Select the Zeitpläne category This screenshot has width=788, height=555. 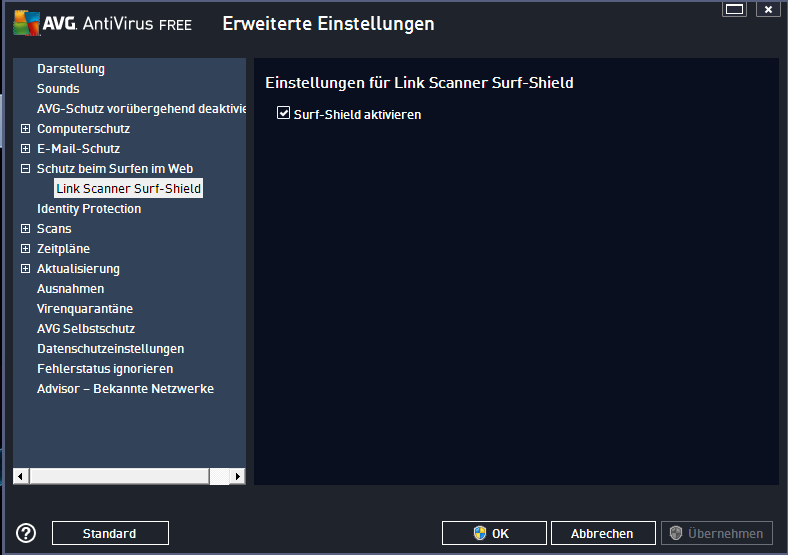click(63, 248)
